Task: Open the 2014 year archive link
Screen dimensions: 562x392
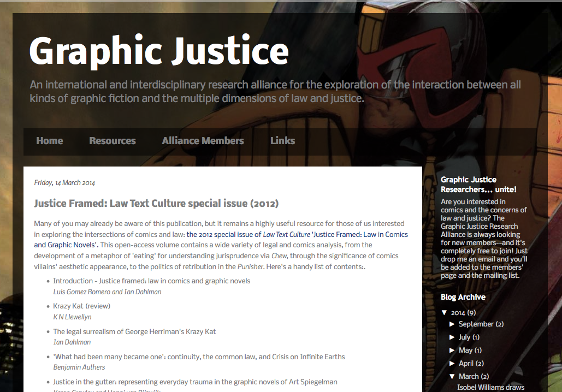Action: (458, 313)
